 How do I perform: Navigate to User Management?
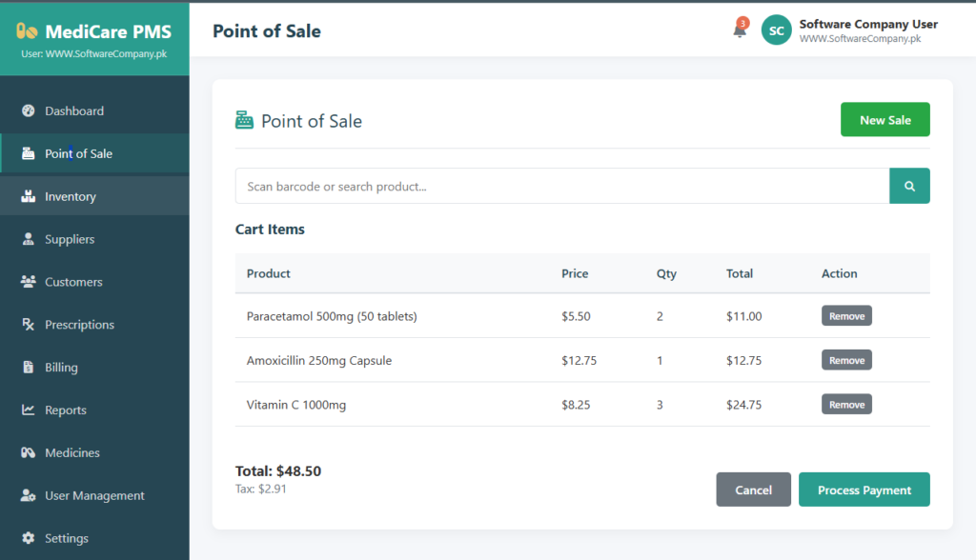[94, 495]
